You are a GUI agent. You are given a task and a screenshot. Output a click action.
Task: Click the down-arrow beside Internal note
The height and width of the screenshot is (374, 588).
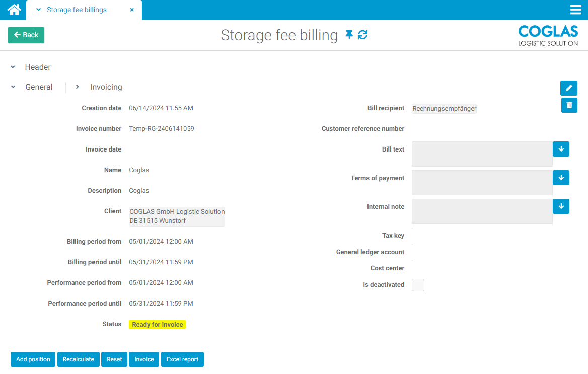pos(561,206)
